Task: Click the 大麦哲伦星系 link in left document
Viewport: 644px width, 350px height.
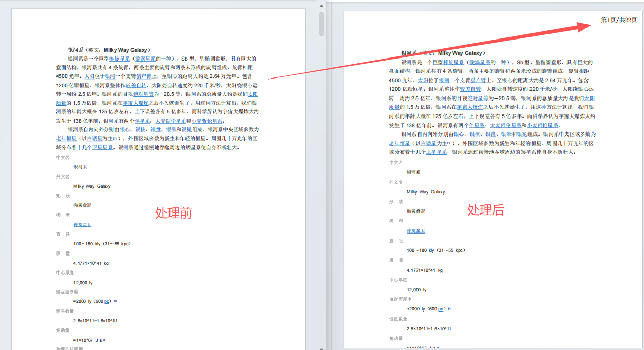Action: coord(169,121)
